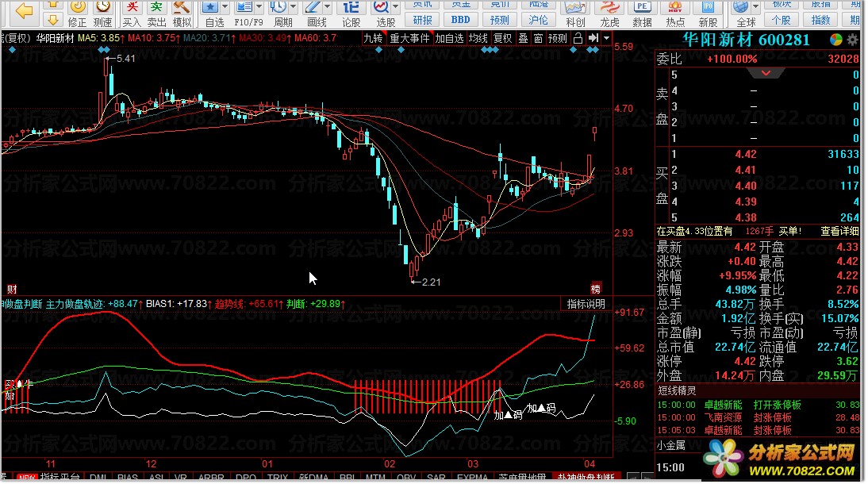Click the 预测 button in top toolbar
Screen dimensions: 868x484
tap(499, 20)
